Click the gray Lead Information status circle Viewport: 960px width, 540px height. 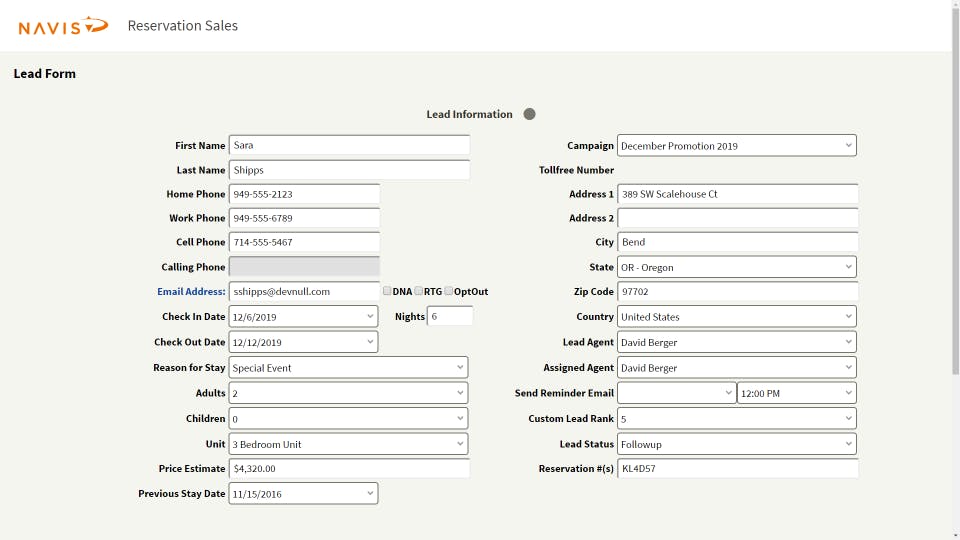click(530, 114)
